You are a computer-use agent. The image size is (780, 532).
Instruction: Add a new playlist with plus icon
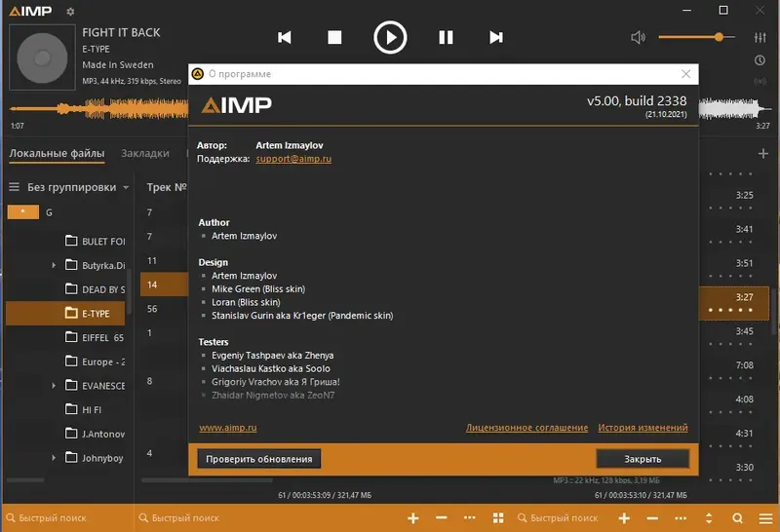click(x=763, y=154)
